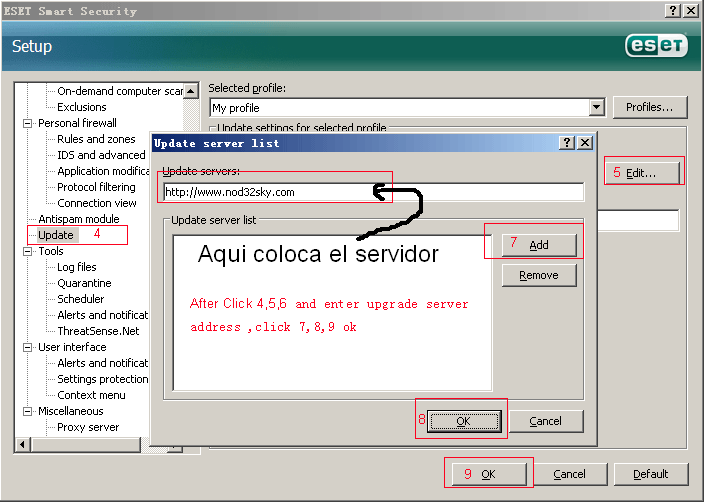
Task: Select Alerts and notifications under User interface
Action: click(103, 363)
